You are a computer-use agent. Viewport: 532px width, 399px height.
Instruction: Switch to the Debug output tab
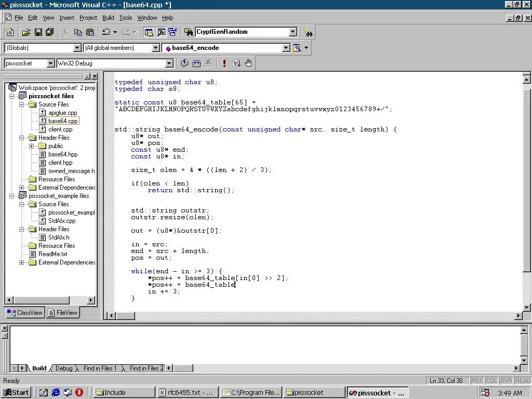[x=64, y=368]
